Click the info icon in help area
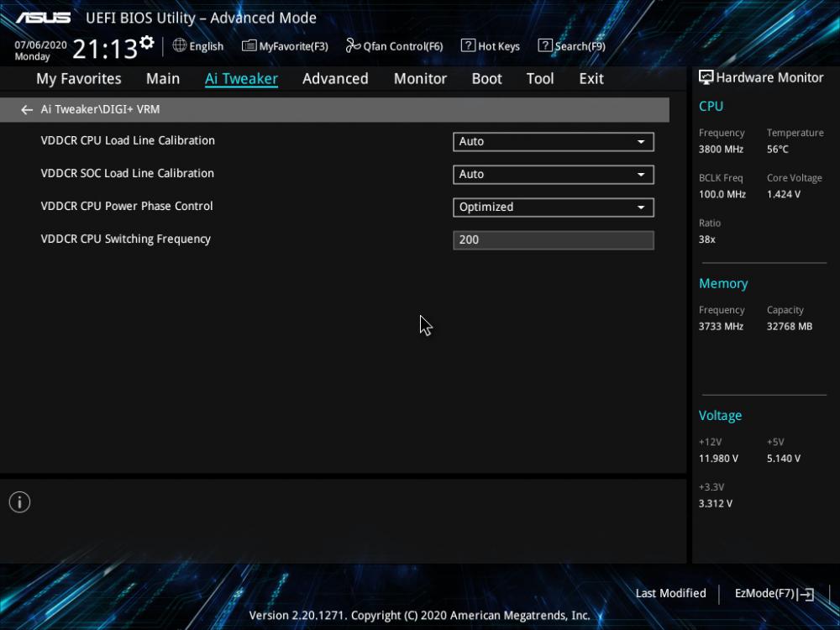 point(20,502)
